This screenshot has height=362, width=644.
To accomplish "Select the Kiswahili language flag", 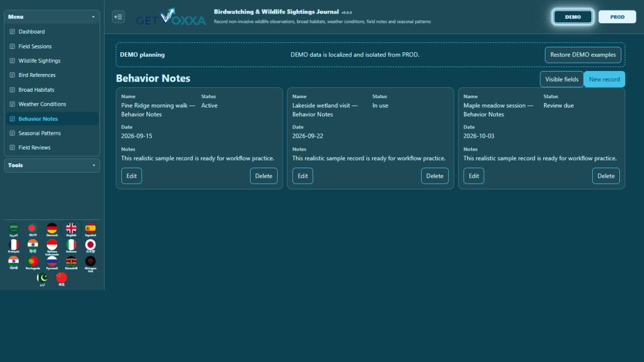I will (71, 262).
